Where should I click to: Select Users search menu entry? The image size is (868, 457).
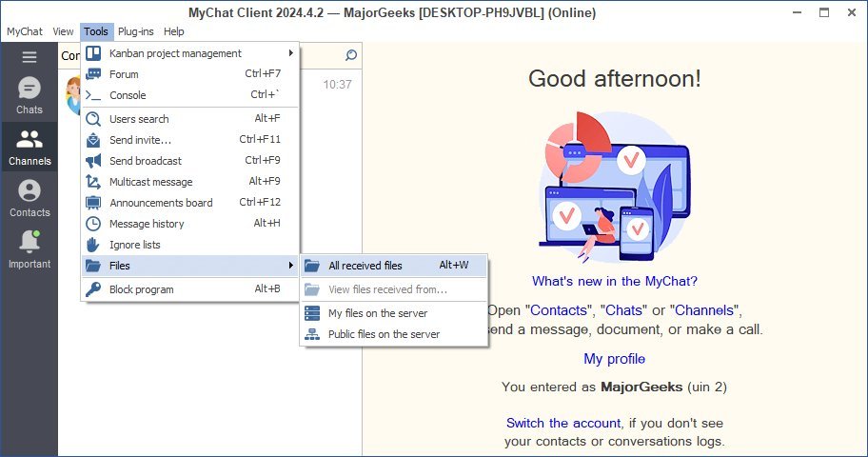coord(190,119)
